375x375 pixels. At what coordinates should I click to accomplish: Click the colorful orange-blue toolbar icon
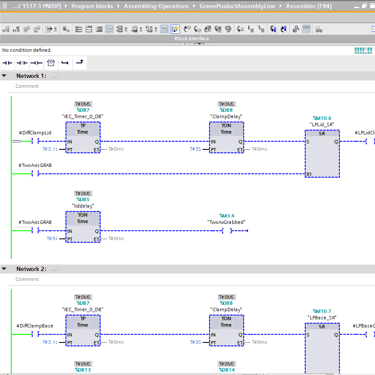pos(296,29)
